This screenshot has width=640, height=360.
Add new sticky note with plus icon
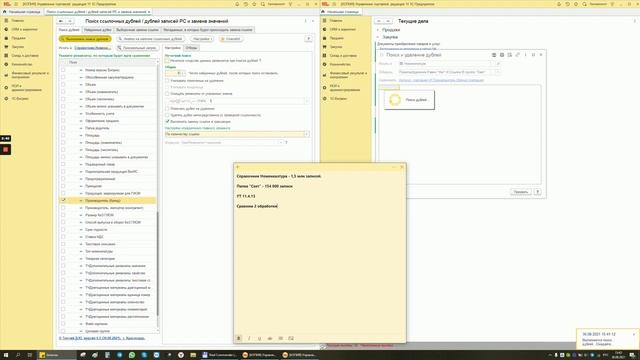[x=238, y=167]
